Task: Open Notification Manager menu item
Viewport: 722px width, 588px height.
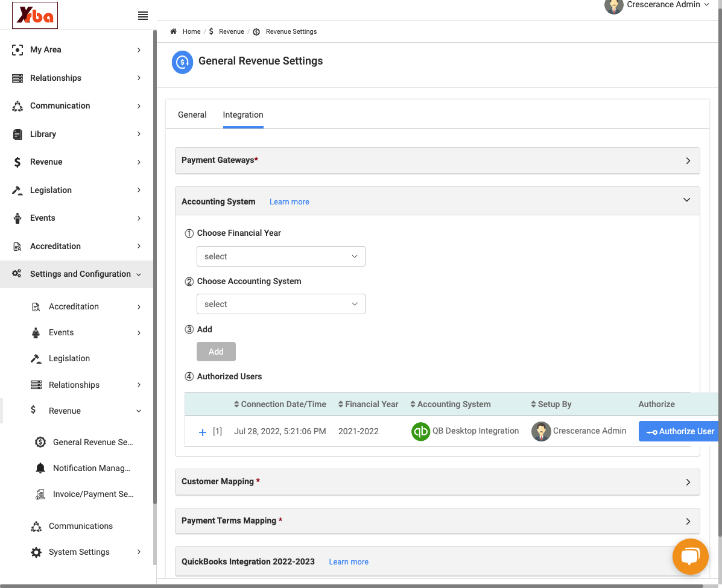Action: pos(92,468)
